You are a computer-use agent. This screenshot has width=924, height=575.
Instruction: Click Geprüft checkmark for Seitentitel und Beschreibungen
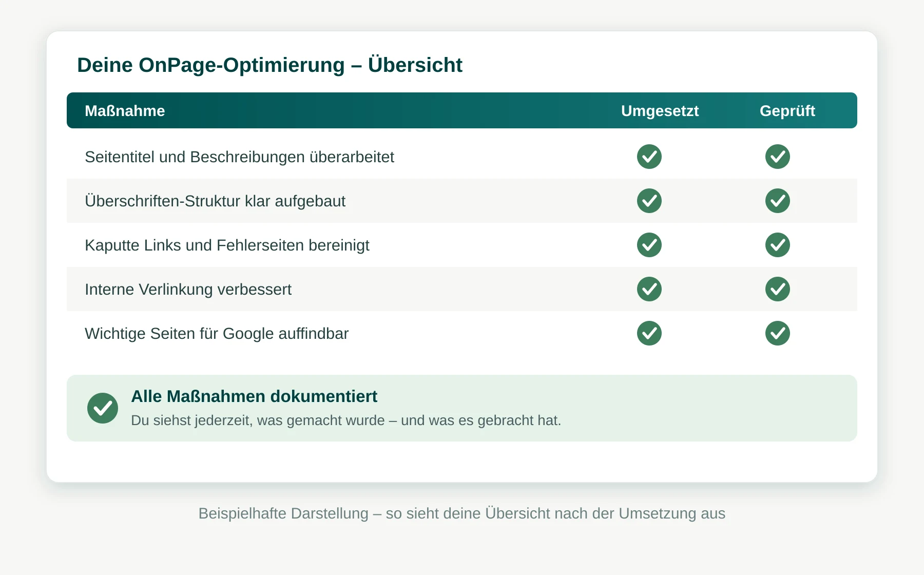tap(778, 157)
